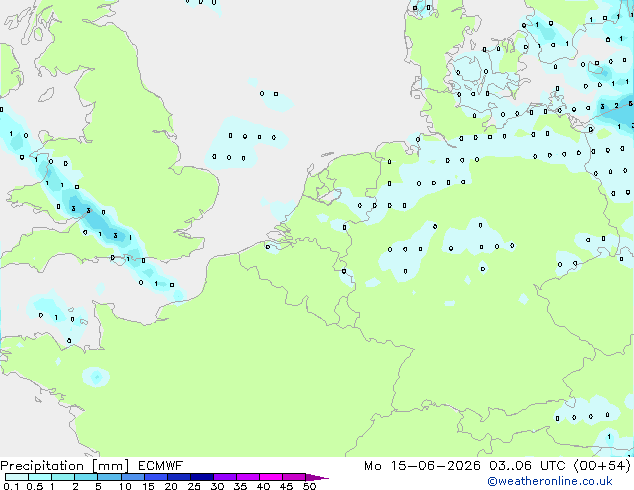Click the '0.5' legend scale value
This screenshot has height=490, width=634.
pos(34,486)
